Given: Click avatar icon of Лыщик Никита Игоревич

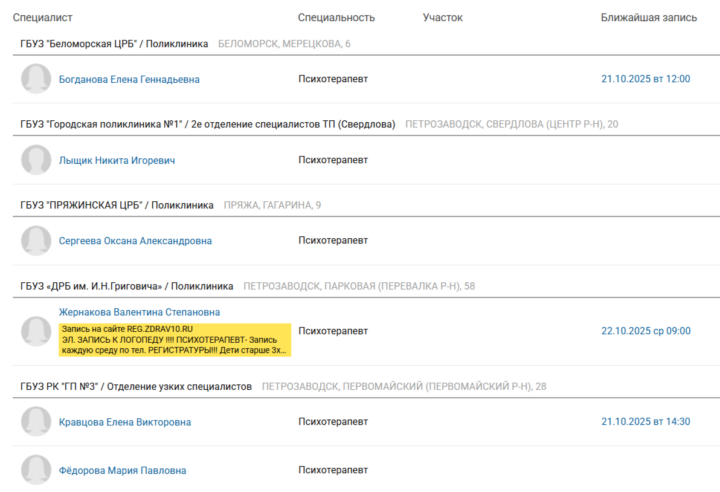Looking at the screenshot, I should pyautogui.click(x=36, y=160).
